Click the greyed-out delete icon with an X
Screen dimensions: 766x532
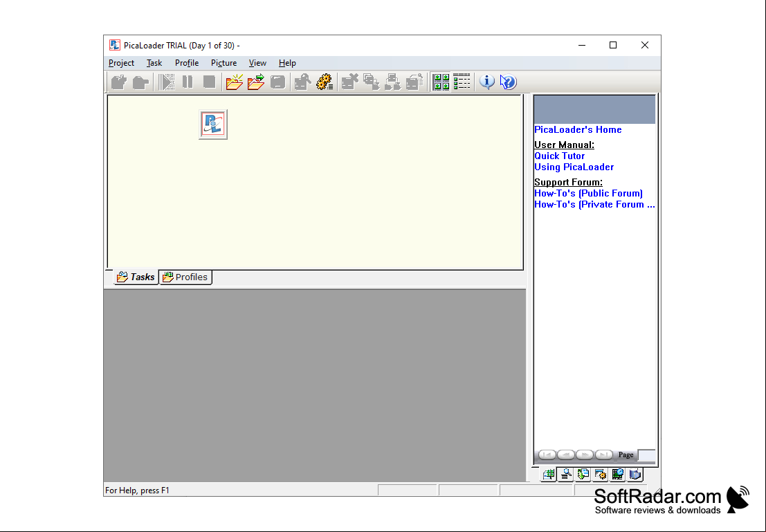(x=349, y=82)
